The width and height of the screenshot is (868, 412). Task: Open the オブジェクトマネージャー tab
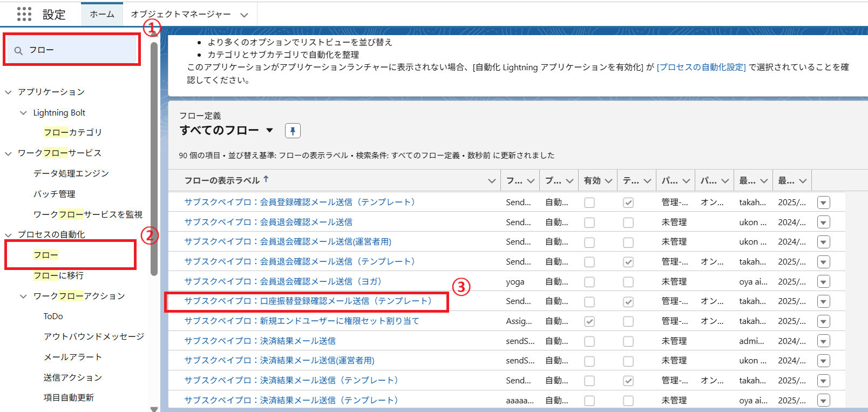coord(181,14)
